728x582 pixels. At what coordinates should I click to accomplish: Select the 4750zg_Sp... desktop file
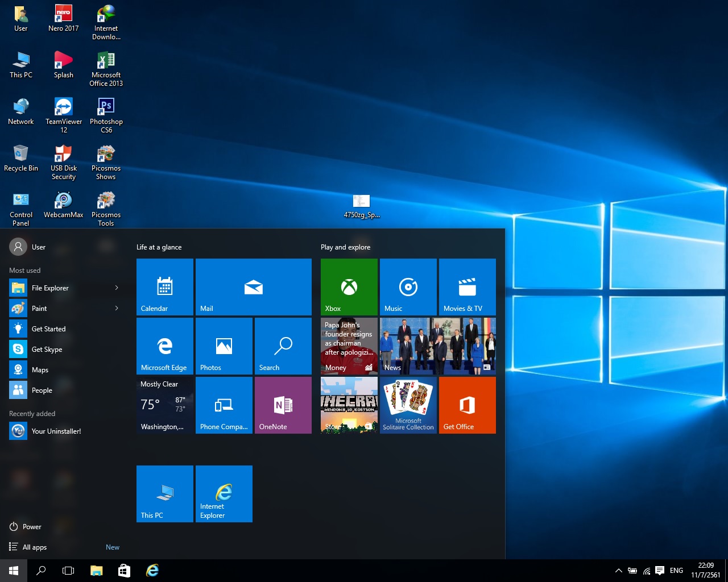tap(362, 206)
